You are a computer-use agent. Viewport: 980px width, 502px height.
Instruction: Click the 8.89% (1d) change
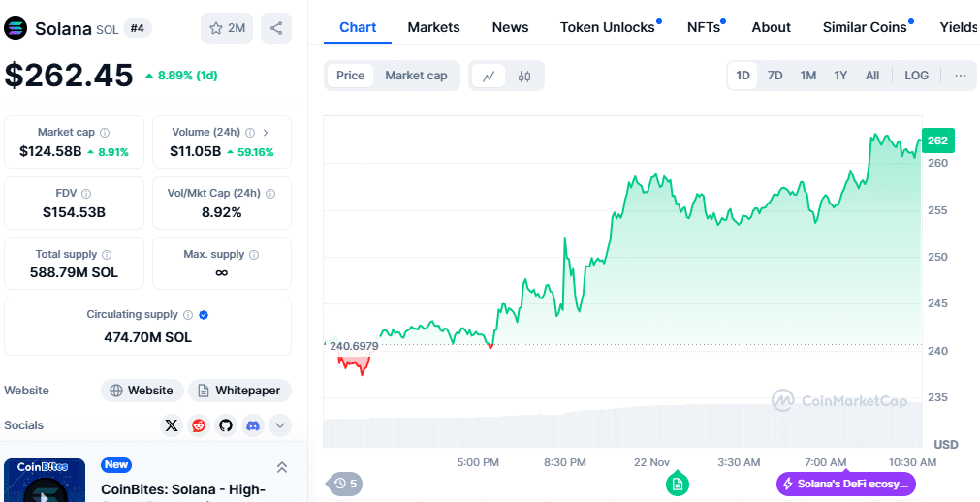pyautogui.click(x=182, y=76)
